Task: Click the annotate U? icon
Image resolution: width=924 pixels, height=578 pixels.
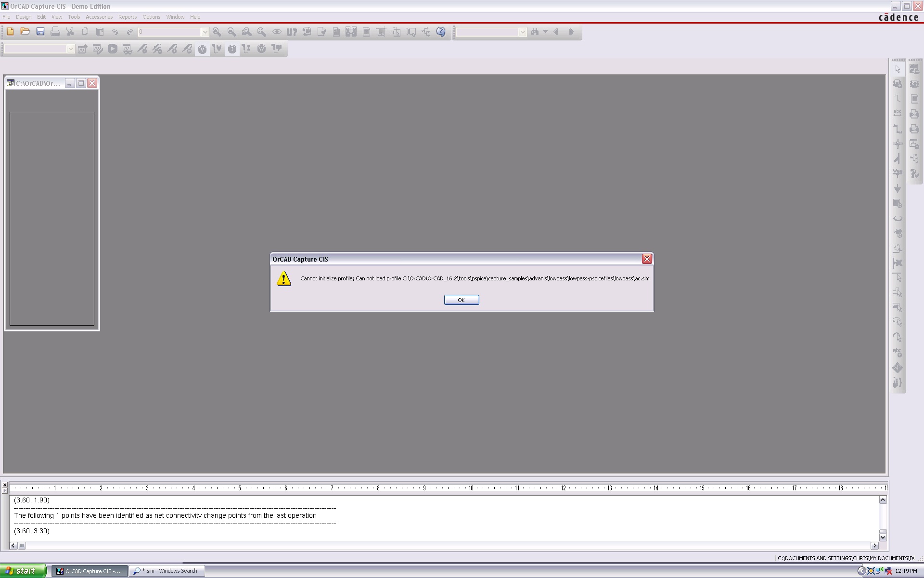Action: click(292, 32)
